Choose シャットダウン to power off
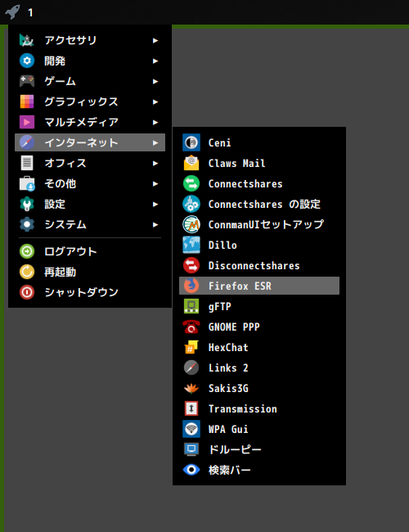This screenshot has width=409, height=532. click(90, 292)
